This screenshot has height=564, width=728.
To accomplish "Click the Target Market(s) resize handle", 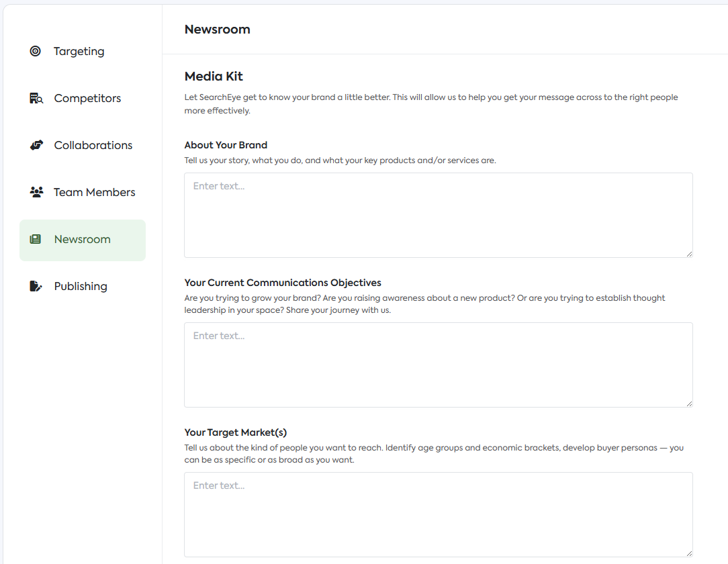I will pos(689,553).
